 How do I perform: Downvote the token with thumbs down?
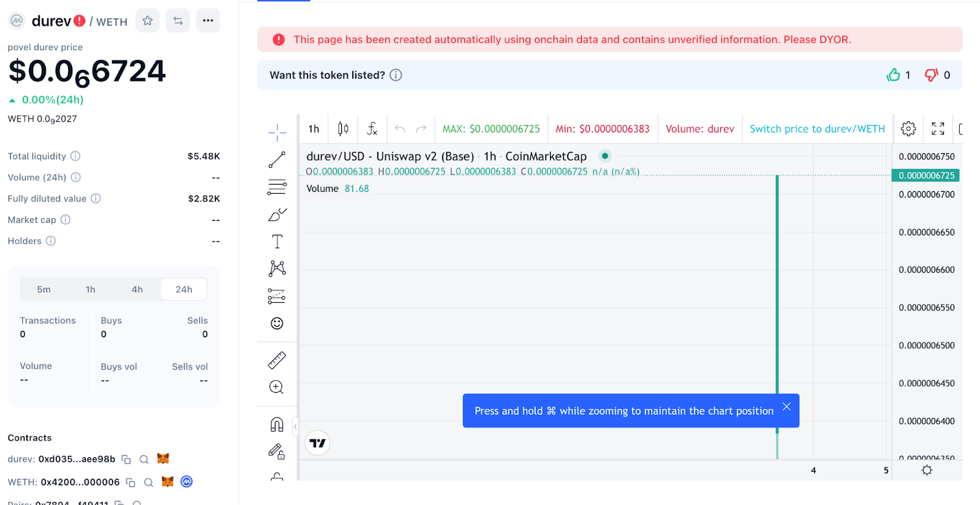pyautogui.click(x=931, y=75)
